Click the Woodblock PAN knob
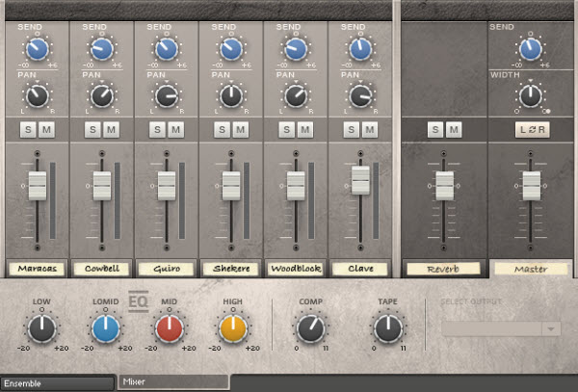The image size is (578, 392). point(296,96)
